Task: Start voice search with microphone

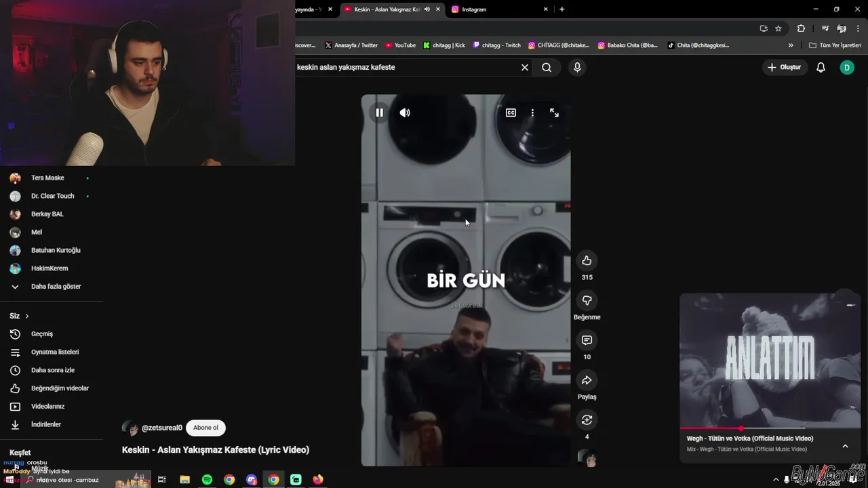Action: click(577, 67)
